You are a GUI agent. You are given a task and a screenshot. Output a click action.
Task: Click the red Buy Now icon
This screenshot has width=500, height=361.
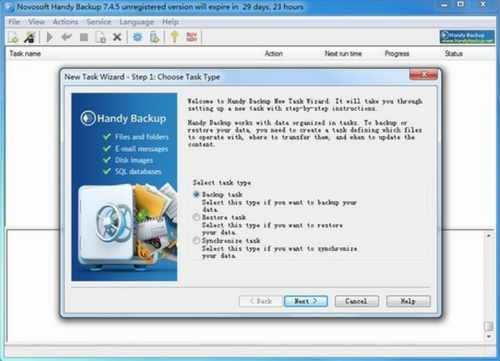click(192, 37)
